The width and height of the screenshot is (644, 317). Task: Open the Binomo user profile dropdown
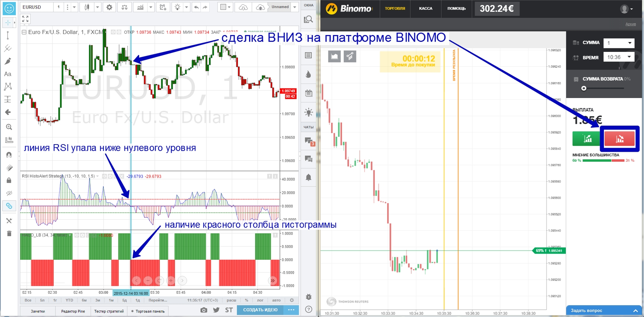[x=626, y=9]
